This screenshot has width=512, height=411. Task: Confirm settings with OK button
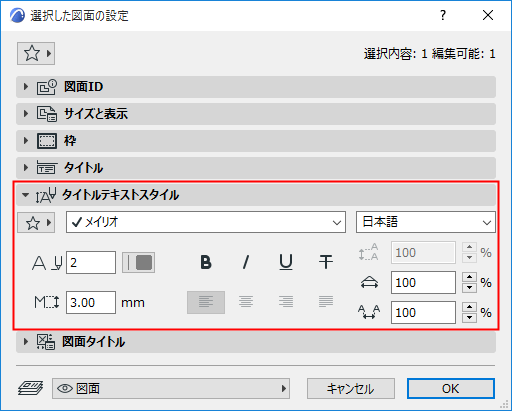(x=451, y=388)
